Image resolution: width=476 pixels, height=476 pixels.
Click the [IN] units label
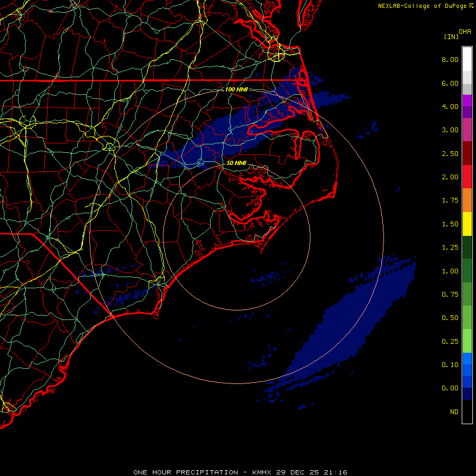pos(451,36)
